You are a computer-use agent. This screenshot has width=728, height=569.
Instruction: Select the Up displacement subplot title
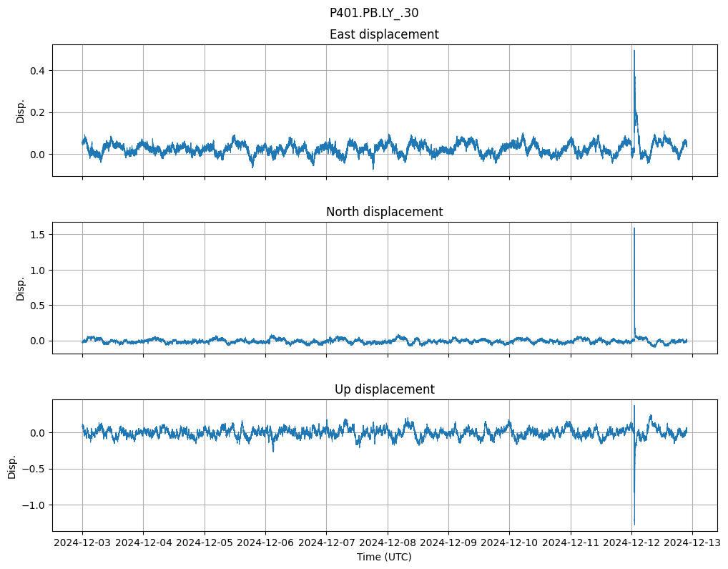point(384,389)
